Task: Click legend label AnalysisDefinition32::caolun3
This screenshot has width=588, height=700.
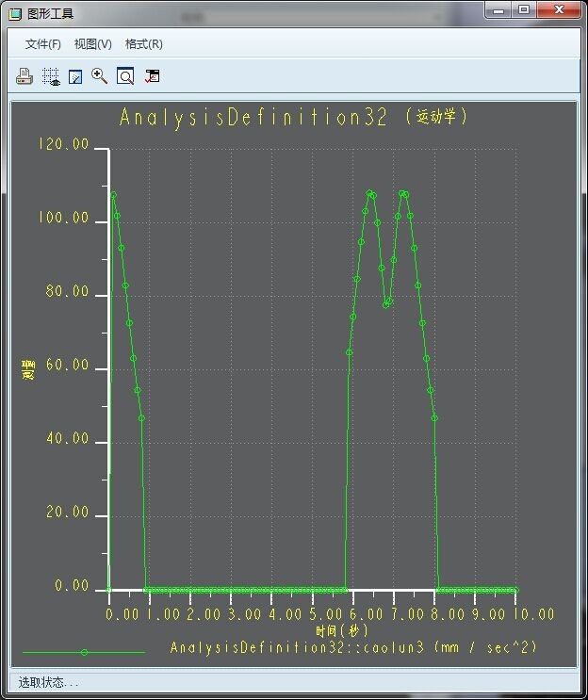Action: 297,647
